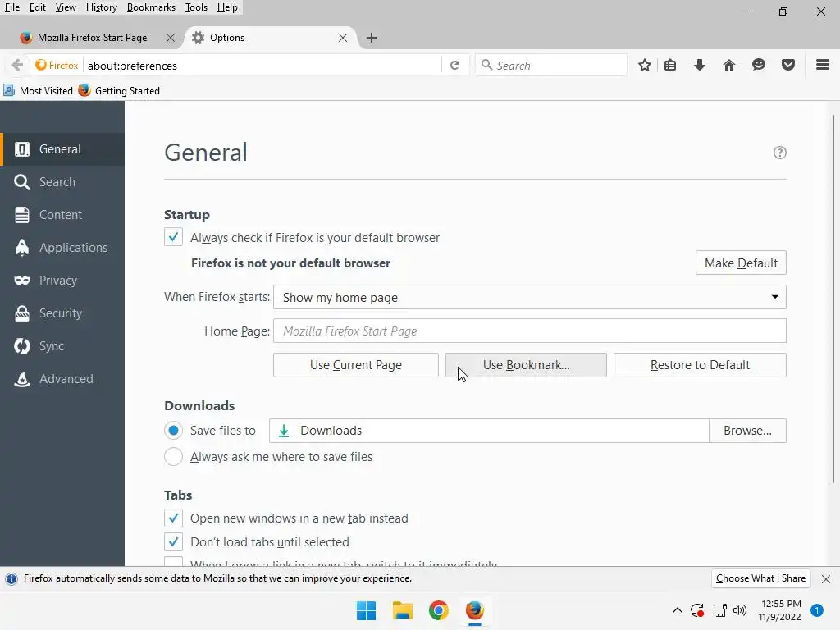The height and width of the screenshot is (630, 840).
Task: Open the Security preferences category
Action: point(62,313)
